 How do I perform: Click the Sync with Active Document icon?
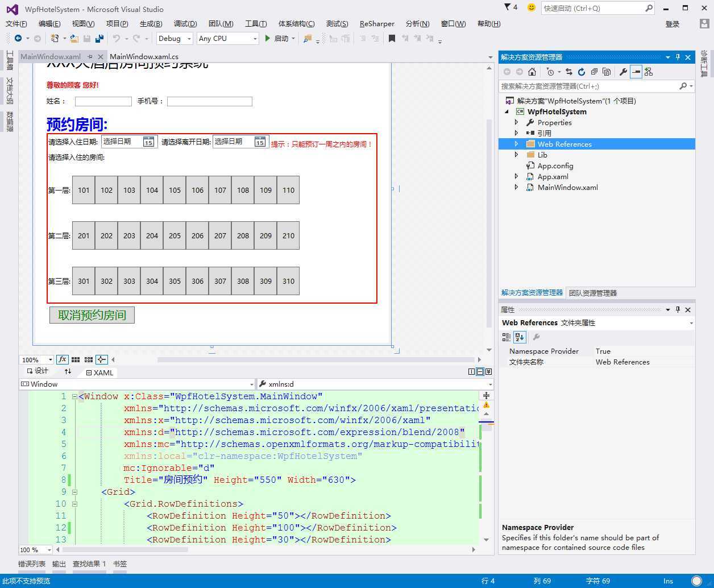click(x=568, y=72)
